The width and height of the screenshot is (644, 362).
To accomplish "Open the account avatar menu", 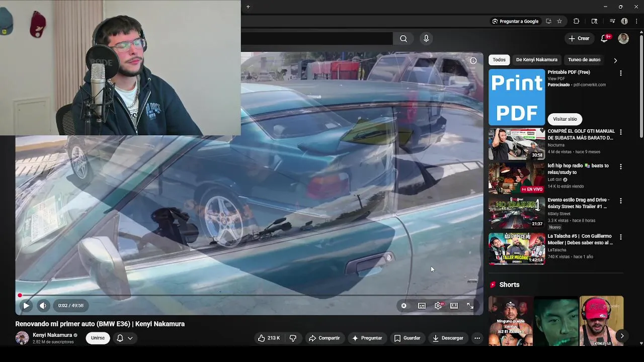I will pos(623,38).
